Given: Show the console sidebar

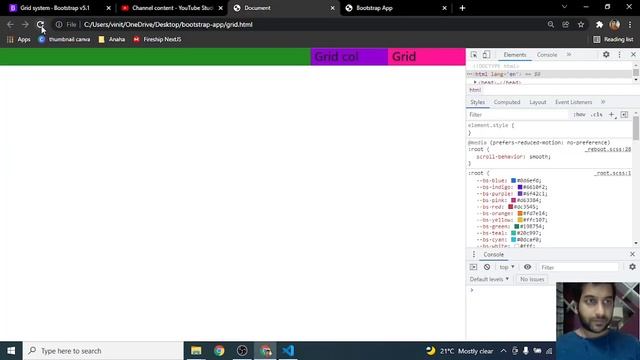Looking at the screenshot, I should pos(473,267).
